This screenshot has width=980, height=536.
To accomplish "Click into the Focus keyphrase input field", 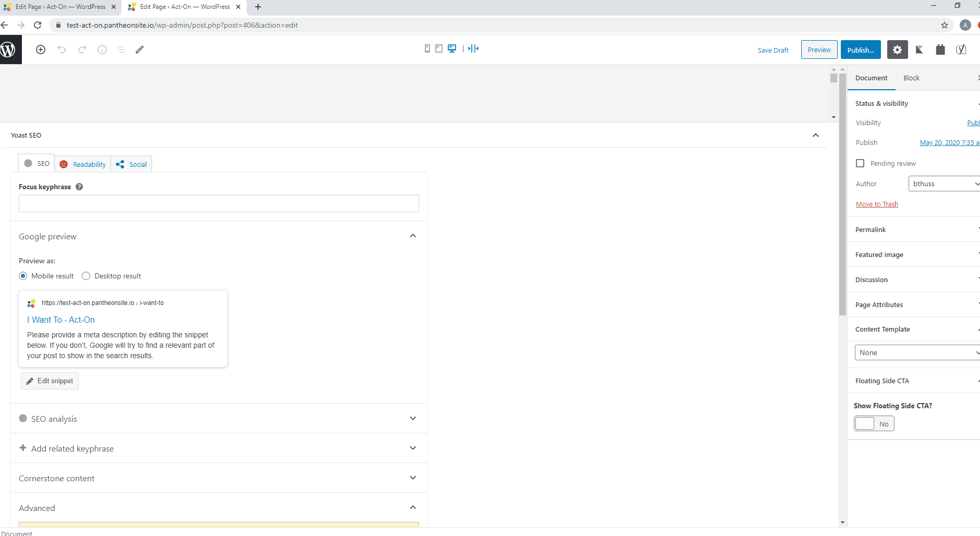I will point(218,203).
